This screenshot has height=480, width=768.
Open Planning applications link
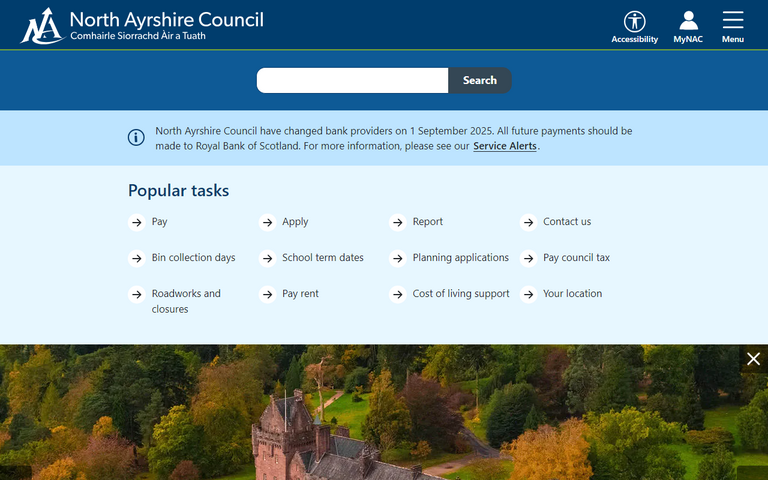[460, 258]
